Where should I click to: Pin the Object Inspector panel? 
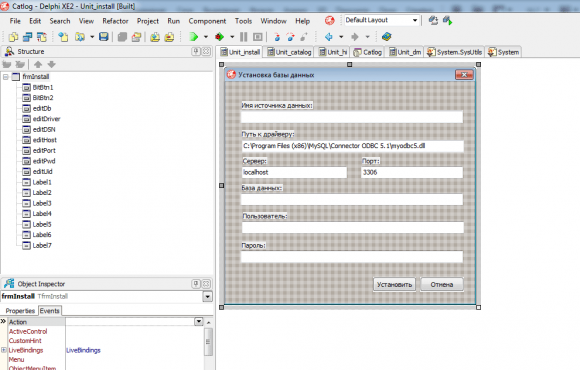coord(196,284)
